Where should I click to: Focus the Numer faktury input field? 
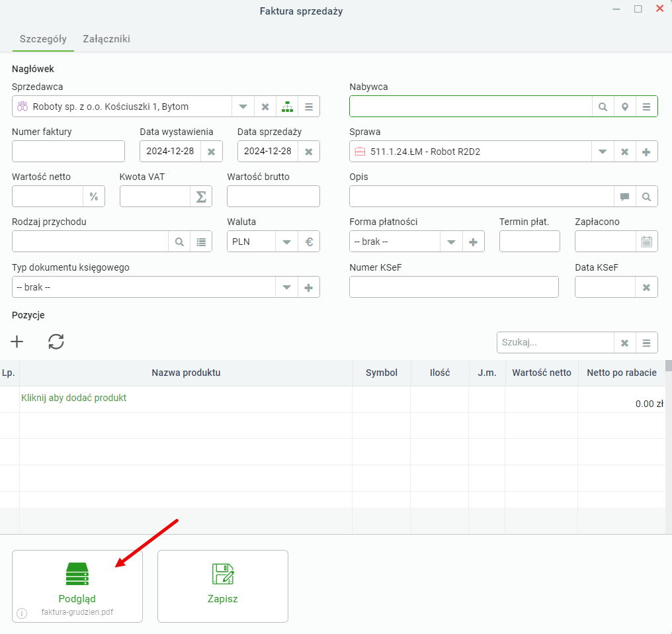[69, 152]
